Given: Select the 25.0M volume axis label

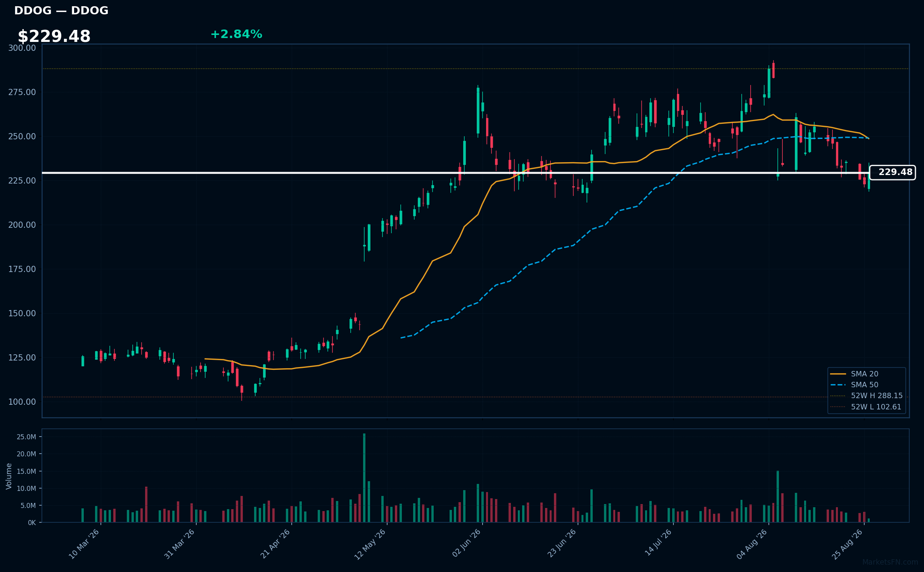Looking at the screenshot, I should [26, 437].
